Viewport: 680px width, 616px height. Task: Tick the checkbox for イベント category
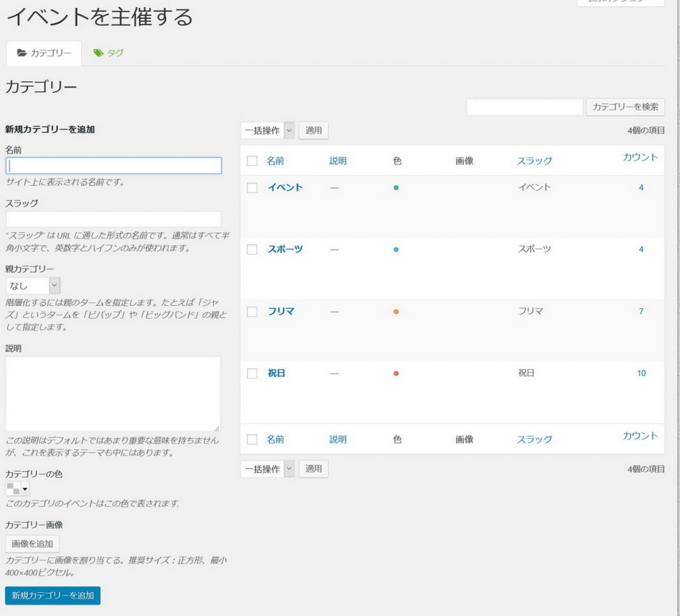click(252, 188)
